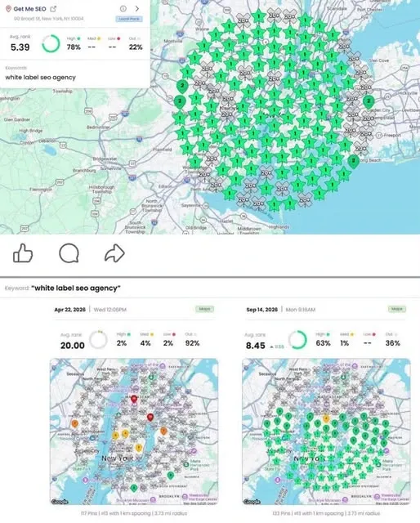
Task: Open comments with the speech bubble icon
Action: (69, 253)
